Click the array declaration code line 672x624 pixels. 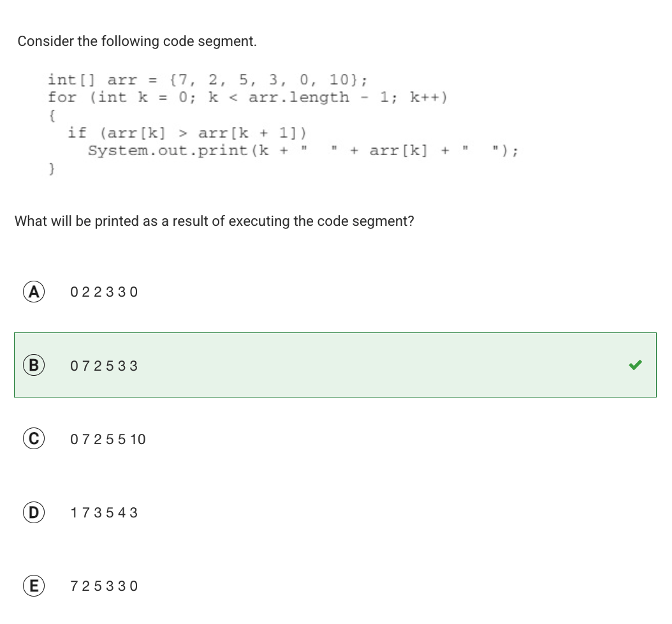(x=207, y=80)
